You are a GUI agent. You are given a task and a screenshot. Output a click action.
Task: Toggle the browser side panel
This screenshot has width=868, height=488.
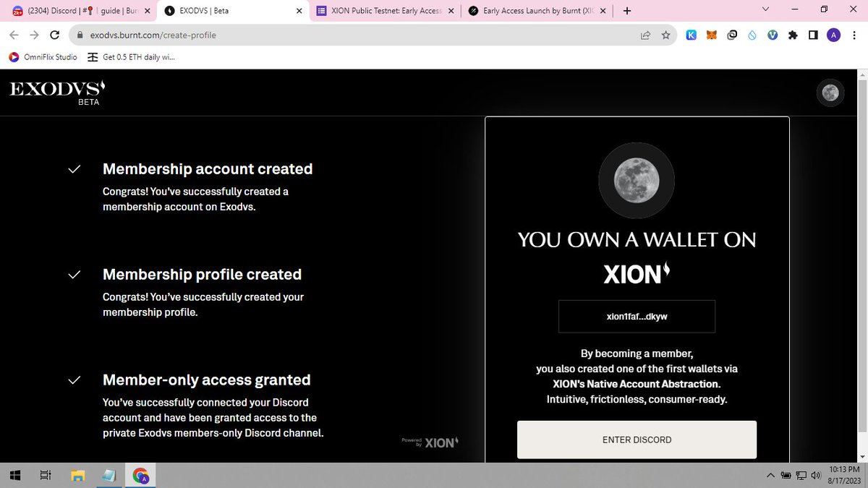pyautogui.click(x=813, y=35)
